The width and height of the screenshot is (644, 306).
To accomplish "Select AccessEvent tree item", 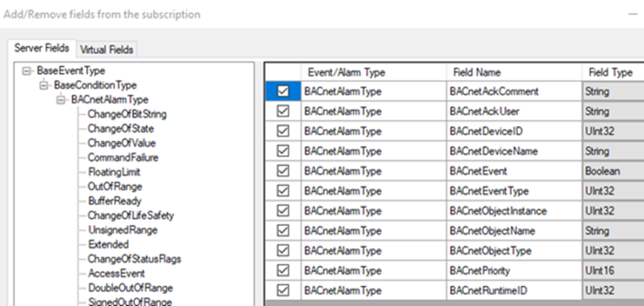I will pyautogui.click(x=117, y=273).
